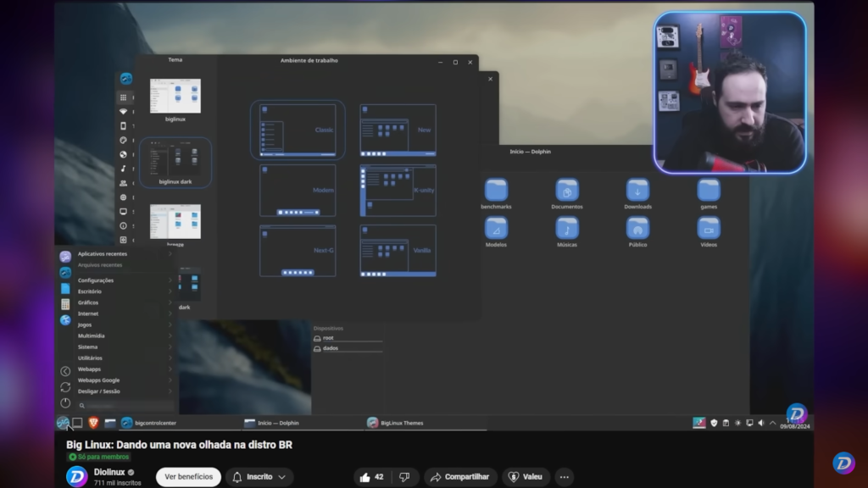This screenshot has width=868, height=488.
Task: Expand the Internet menu category
Action: pos(125,313)
